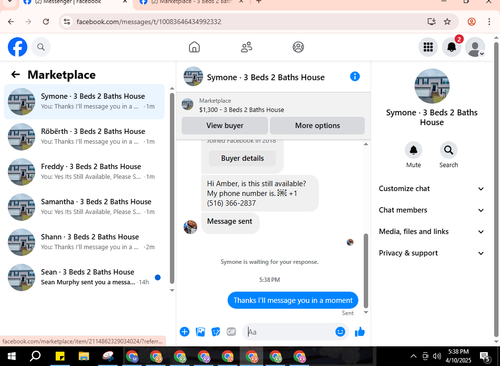
Task: Open the Symone conversation in the list
Action: coord(84,101)
